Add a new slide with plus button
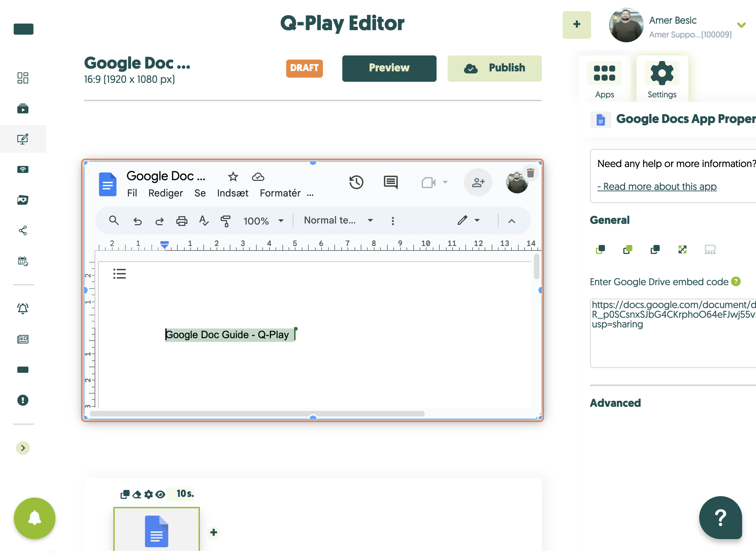The image size is (756, 553). [x=214, y=532]
